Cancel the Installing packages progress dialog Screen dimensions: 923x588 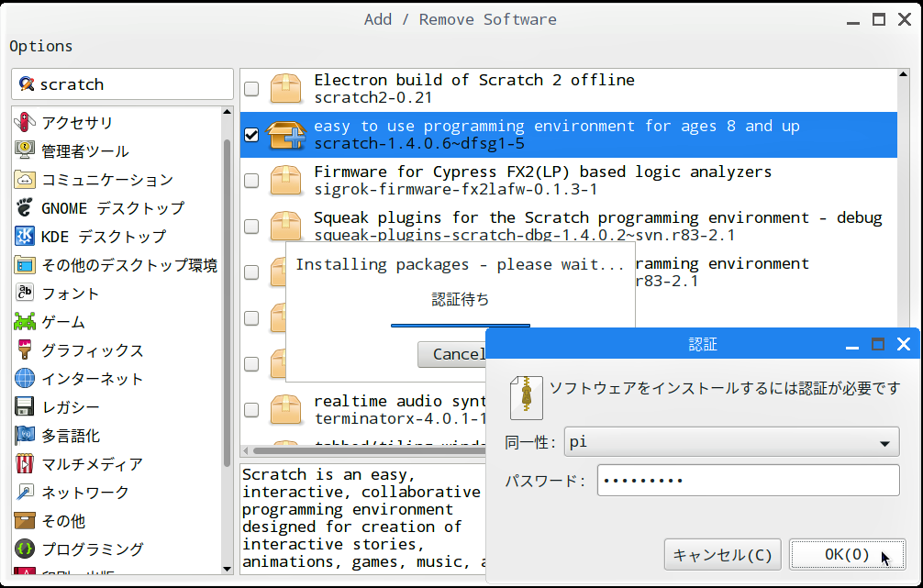(x=452, y=354)
